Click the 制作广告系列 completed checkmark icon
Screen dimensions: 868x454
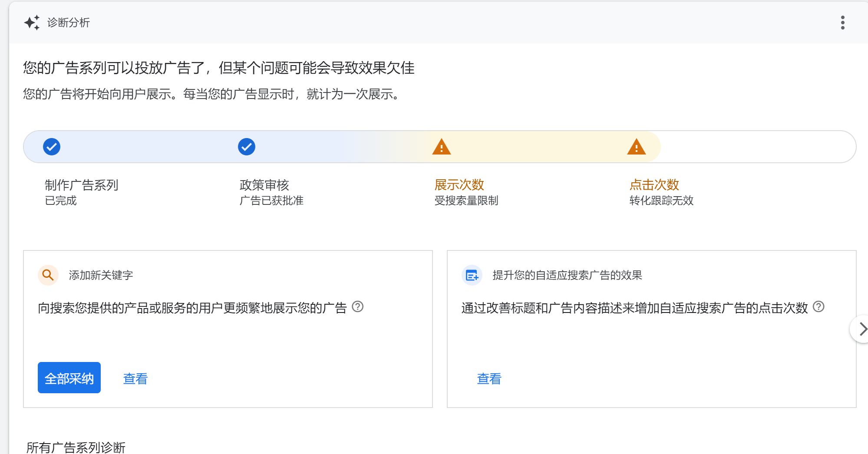click(52, 146)
